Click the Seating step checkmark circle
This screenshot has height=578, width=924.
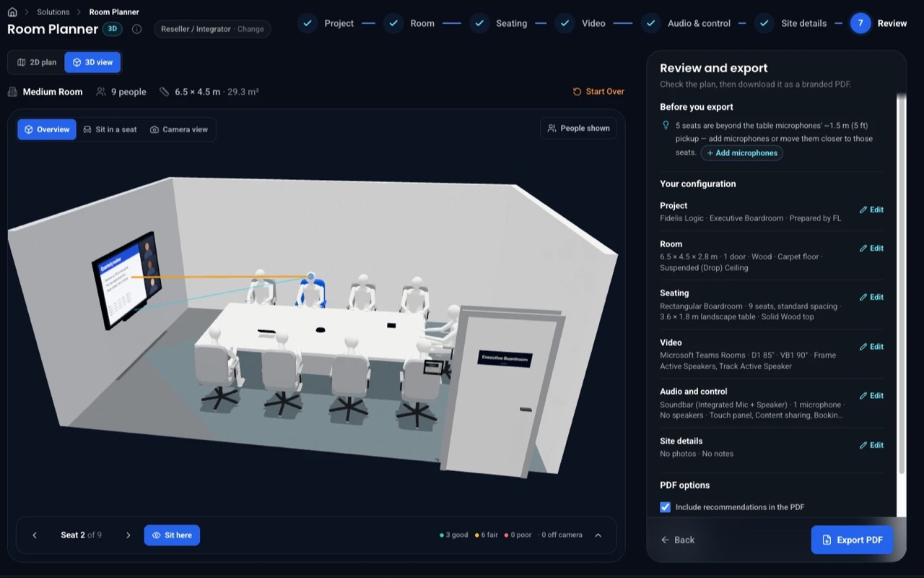coord(479,23)
